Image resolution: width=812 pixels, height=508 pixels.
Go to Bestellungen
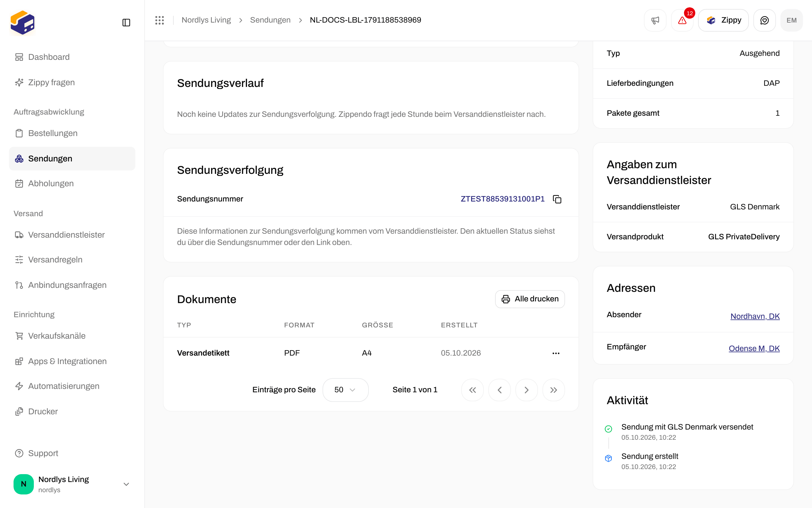pyautogui.click(x=72, y=133)
